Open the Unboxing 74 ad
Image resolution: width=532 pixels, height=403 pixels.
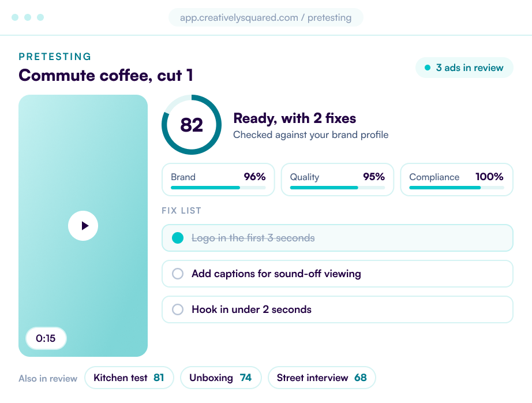pos(220,378)
